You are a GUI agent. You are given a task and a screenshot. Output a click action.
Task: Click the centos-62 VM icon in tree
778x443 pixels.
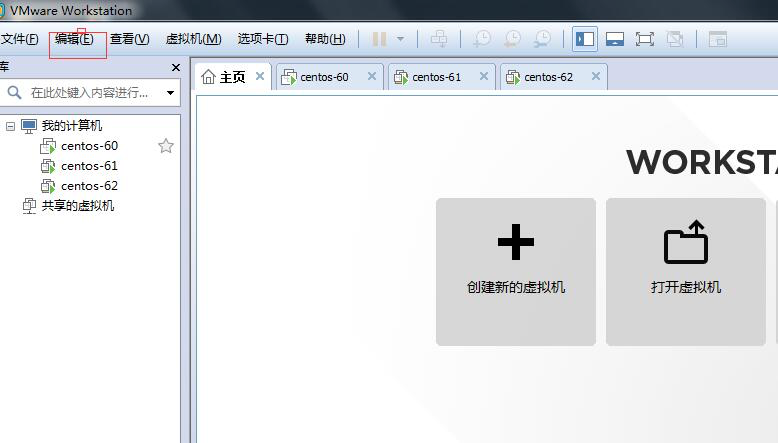pyautogui.click(x=48, y=186)
